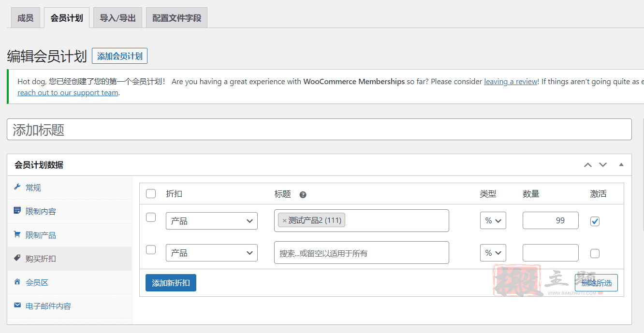644x333 pixels.
Task: Select the 购买折扣 section
Action: pyautogui.click(x=70, y=259)
